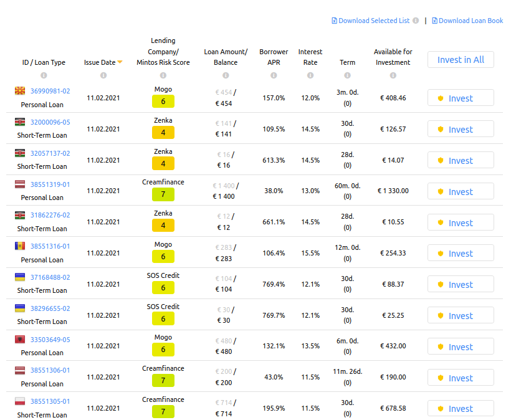The image size is (511, 420).
Task: Click info icon next to Download Selected List
Action: coord(416,21)
